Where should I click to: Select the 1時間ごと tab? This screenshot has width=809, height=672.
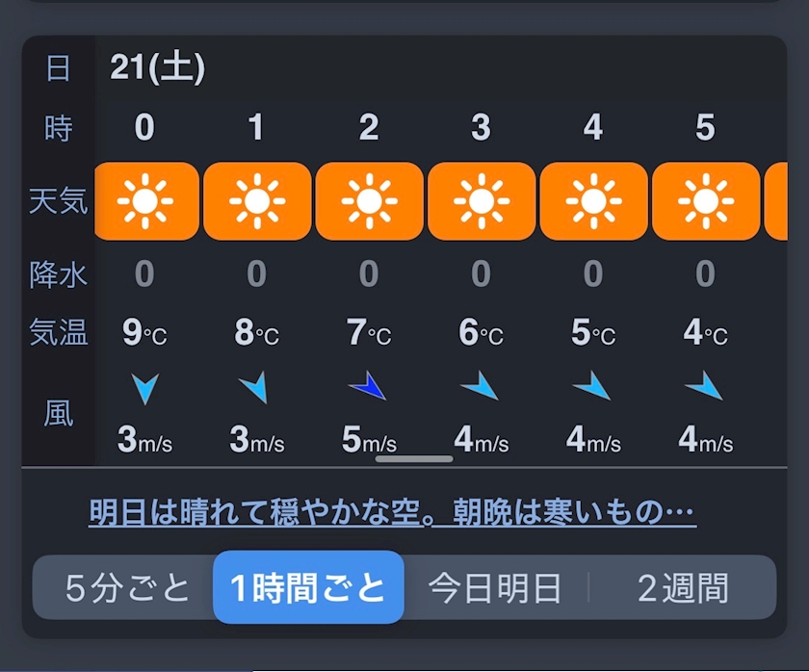pos(308,587)
